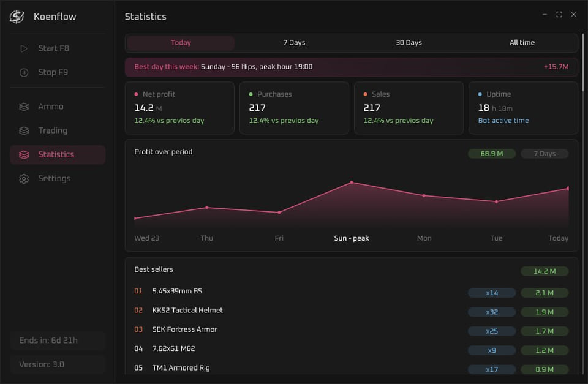Click the Stop F9 pause icon
Image resolution: width=588 pixels, height=384 pixels.
tap(24, 72)
